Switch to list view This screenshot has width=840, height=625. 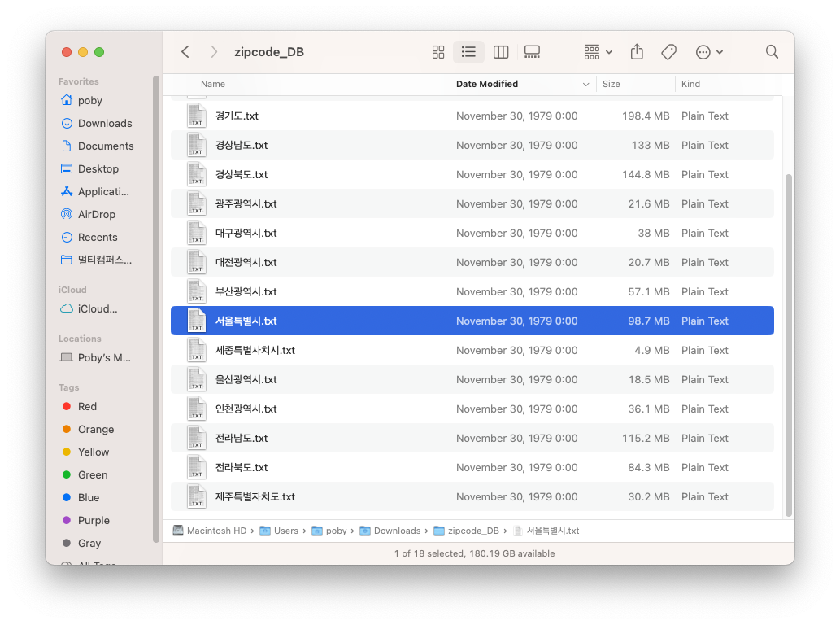(x=468, y=52)
